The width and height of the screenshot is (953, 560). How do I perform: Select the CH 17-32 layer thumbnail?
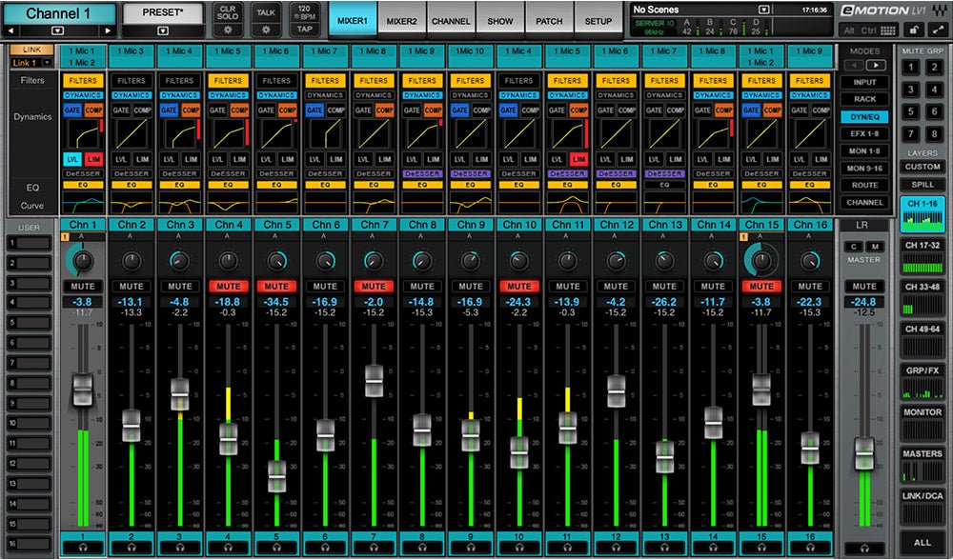pos(923,257)
